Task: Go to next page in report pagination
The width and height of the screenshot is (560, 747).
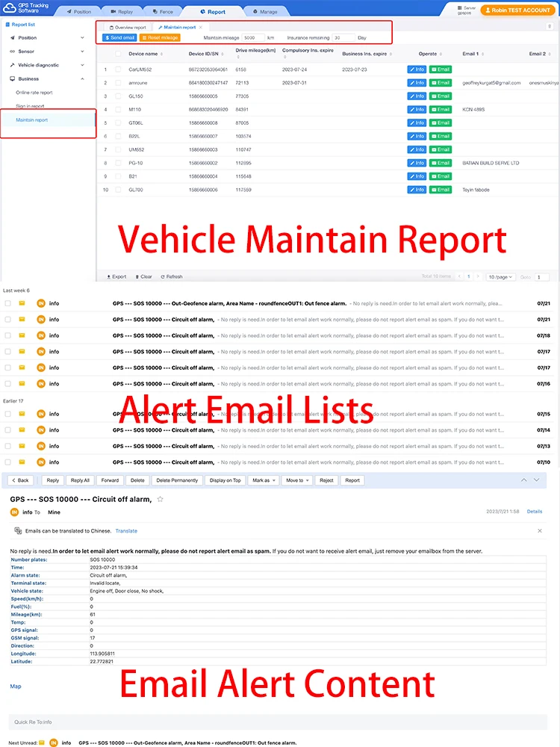Action: coord(478,276)
